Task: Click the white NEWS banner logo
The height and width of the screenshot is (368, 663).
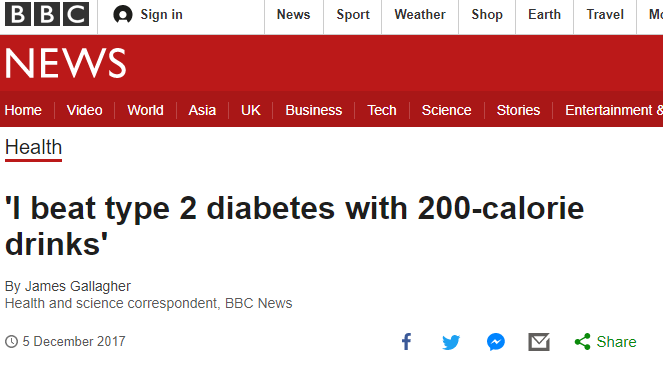Action: 66,63
